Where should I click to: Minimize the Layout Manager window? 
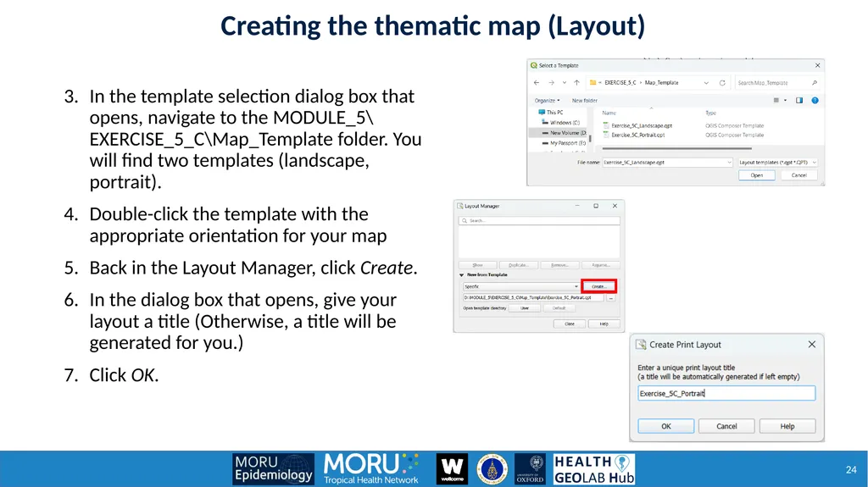tap(577, 206)
